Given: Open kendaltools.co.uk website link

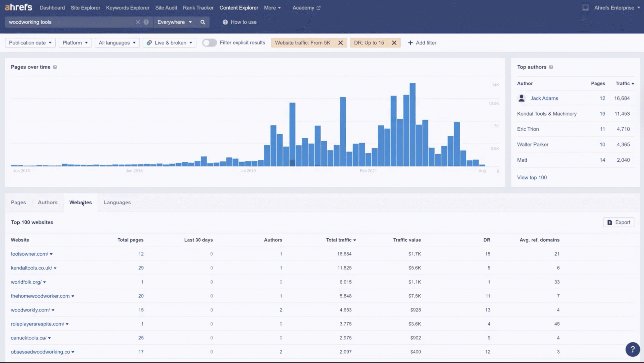Looking at the screenshot, I should point(31,268).
